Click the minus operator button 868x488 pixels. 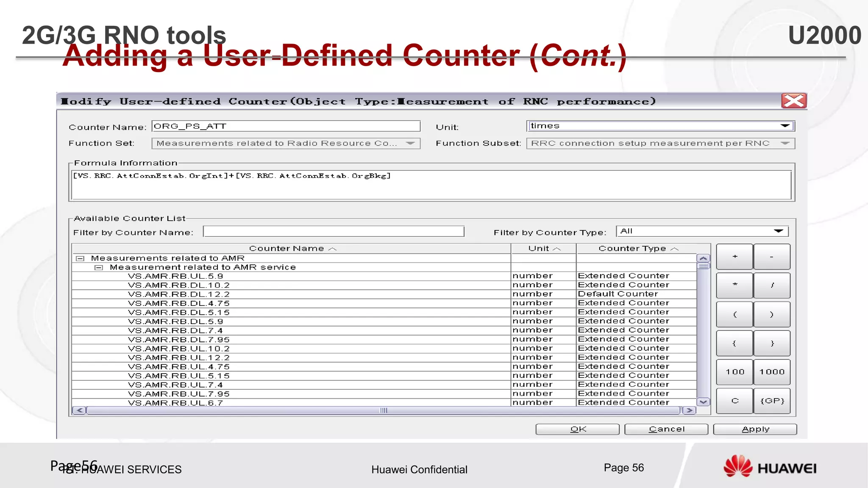tap(772, 257)
